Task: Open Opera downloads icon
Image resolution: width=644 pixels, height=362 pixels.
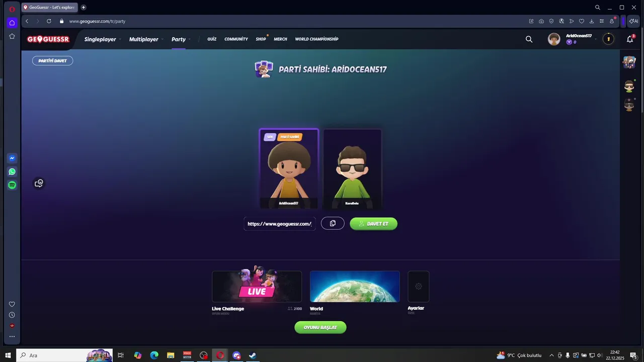Action: [592, 21]
